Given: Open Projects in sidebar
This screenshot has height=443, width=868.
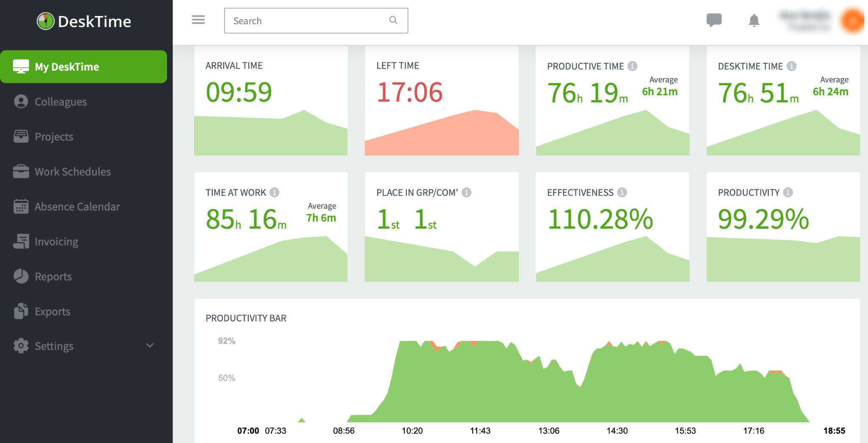Looking at the screenshot, I should (x=54, y=137).
